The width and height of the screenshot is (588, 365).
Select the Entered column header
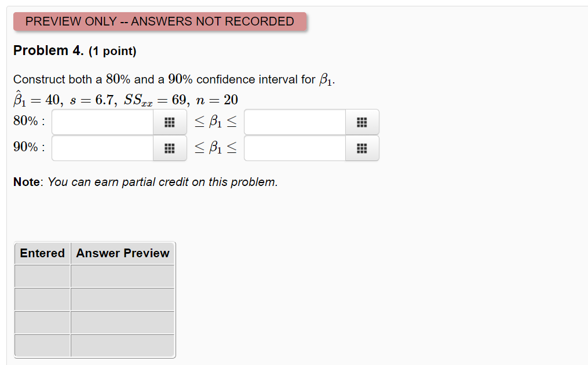click(x=42, y=253)
